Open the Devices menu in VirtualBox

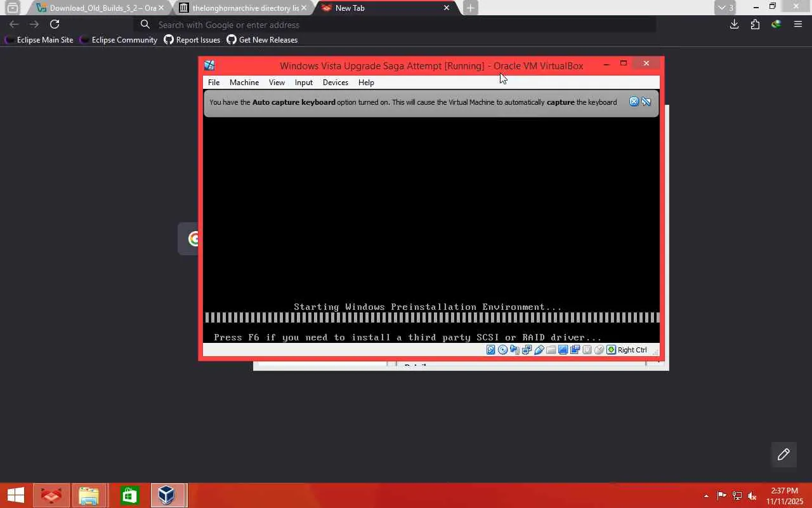336,83
